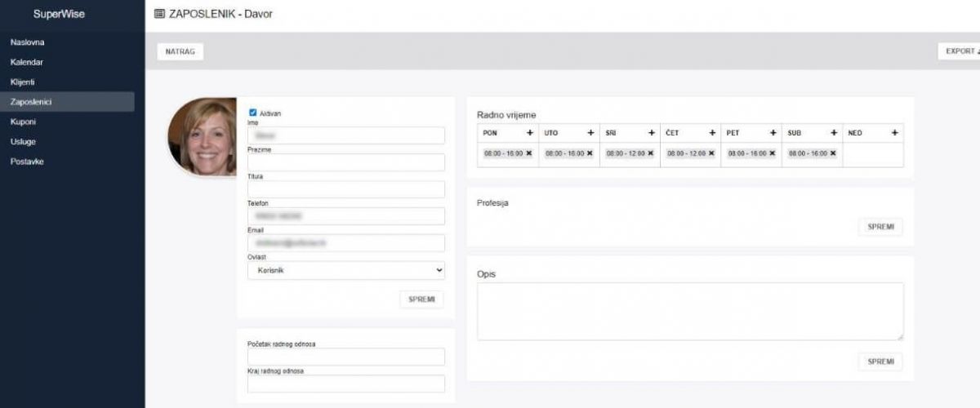Click the plus icon in SRI column
Image resolution: width=980 pixels, height=408 pixels.
(652, 133)
